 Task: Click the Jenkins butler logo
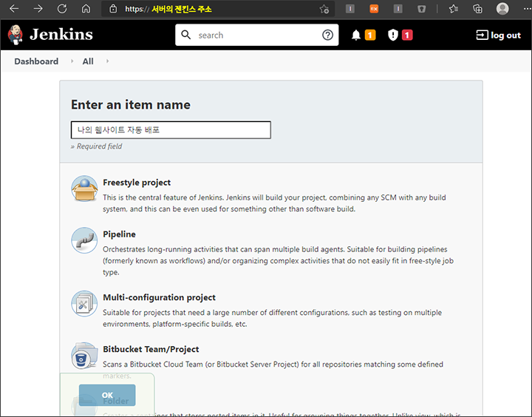[16, 35]
